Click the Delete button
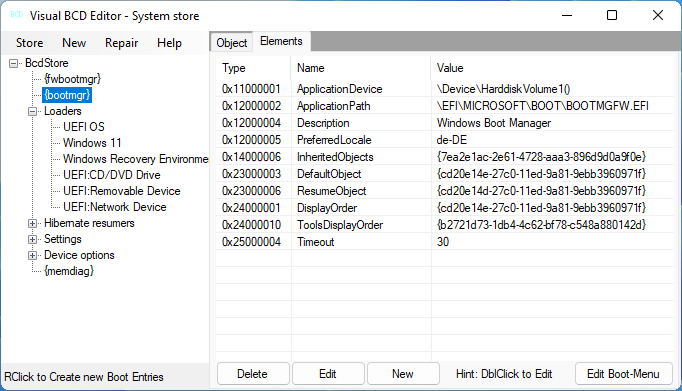Screen dimensions: 682x391 pos(253,374)
